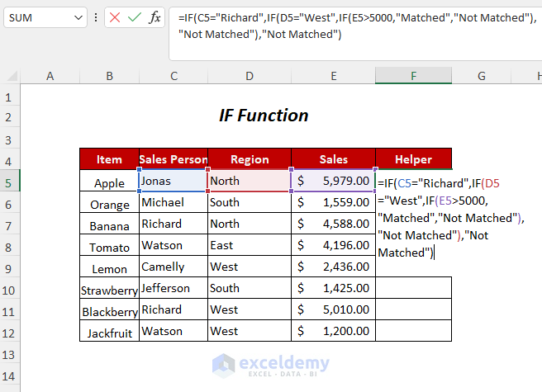Select the $5,979.00 sales cell
Viewport: 542px width, 392px height.
coord(333,181)
